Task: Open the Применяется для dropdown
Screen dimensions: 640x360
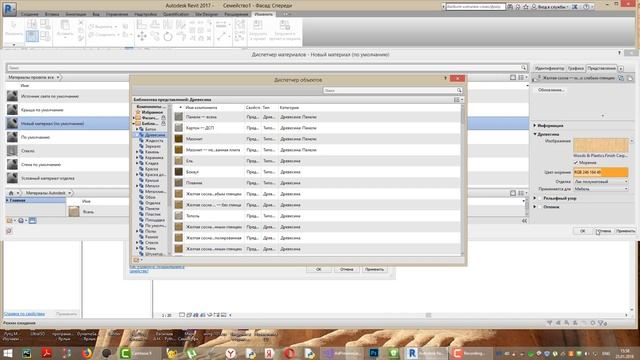Action: tap(601, 189)
